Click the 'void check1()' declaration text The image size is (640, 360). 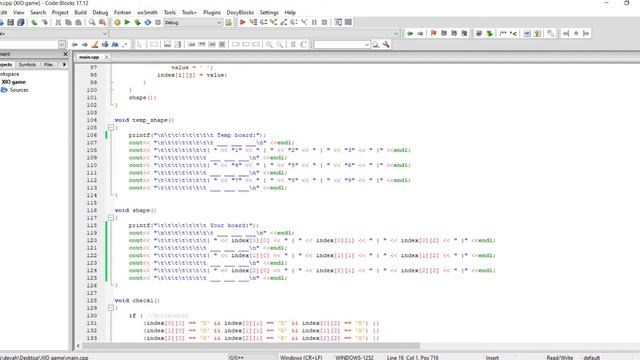point(137,300)
